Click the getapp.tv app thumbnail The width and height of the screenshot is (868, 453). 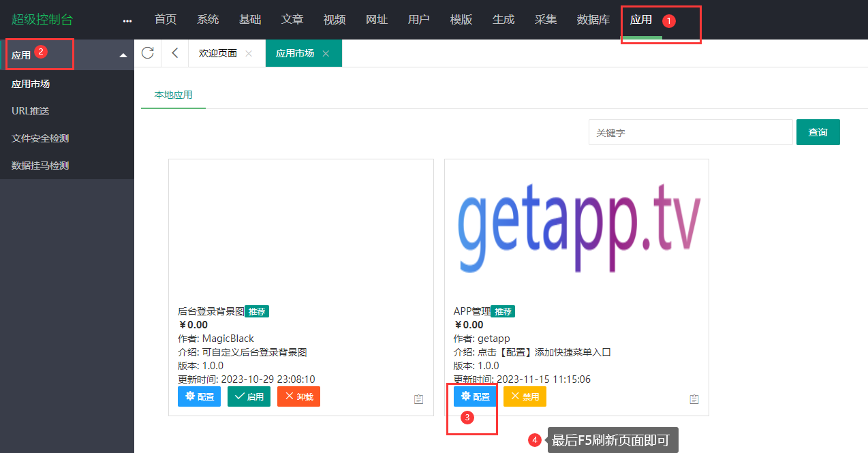pyautogui.click(x=576, y=224)
